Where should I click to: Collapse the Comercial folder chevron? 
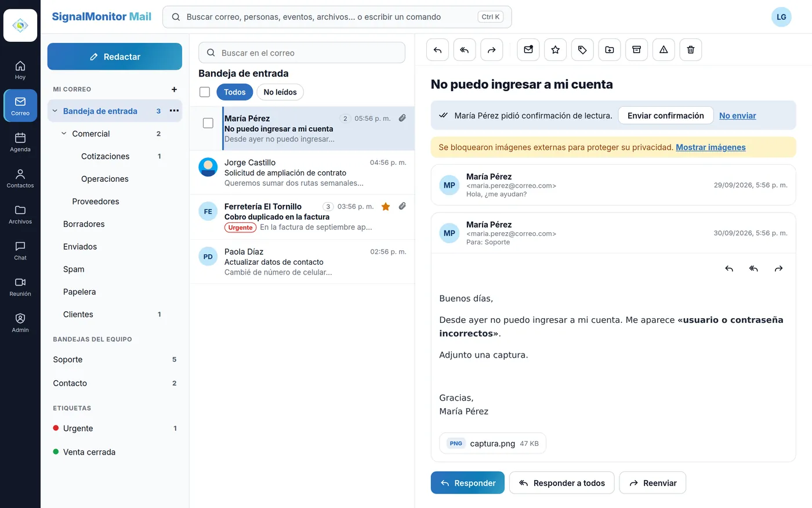click(x=64, y=134)
